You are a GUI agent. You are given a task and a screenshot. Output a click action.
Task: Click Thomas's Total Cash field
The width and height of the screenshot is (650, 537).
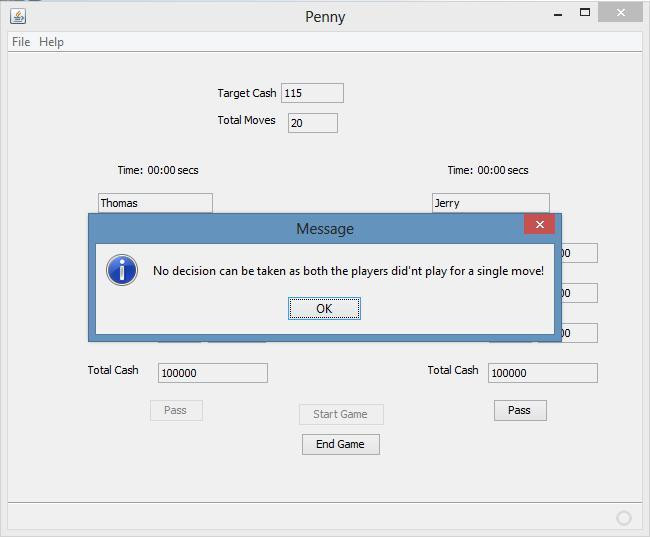tap(213, 373)
